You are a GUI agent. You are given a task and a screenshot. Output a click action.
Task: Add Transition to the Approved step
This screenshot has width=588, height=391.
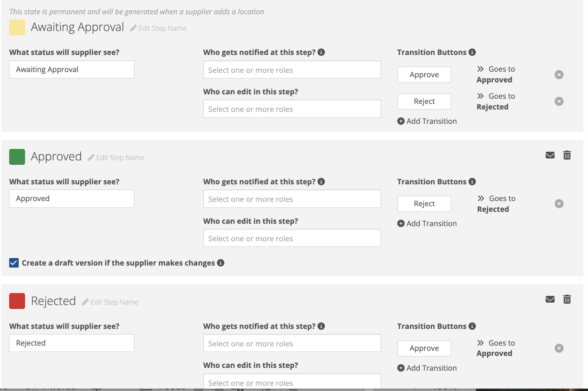tap(427, 224)
